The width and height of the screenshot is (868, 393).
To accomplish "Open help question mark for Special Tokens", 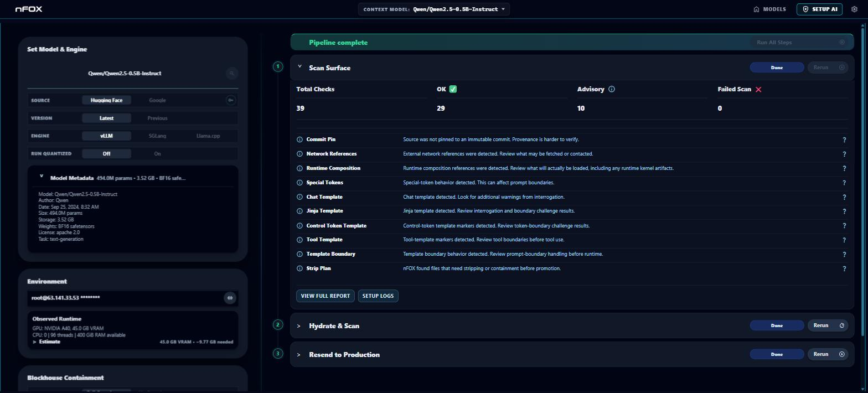I will [844, 183].
